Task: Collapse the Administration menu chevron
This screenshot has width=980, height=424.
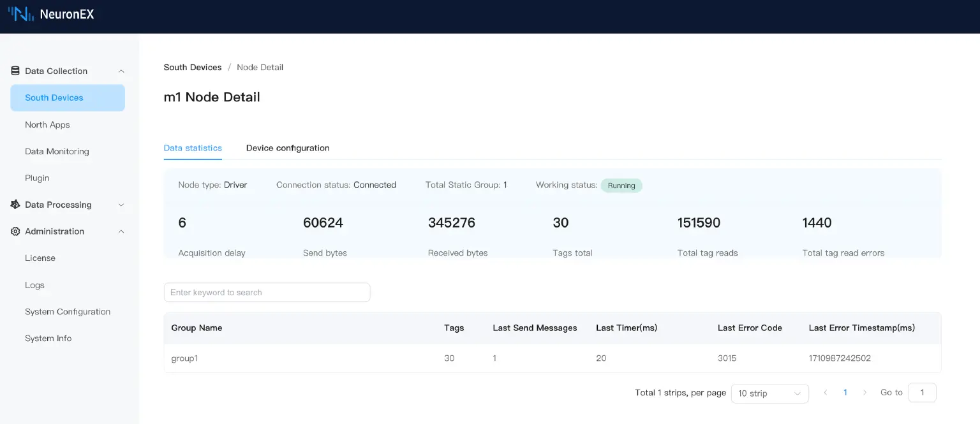Action: click(121, 232)
